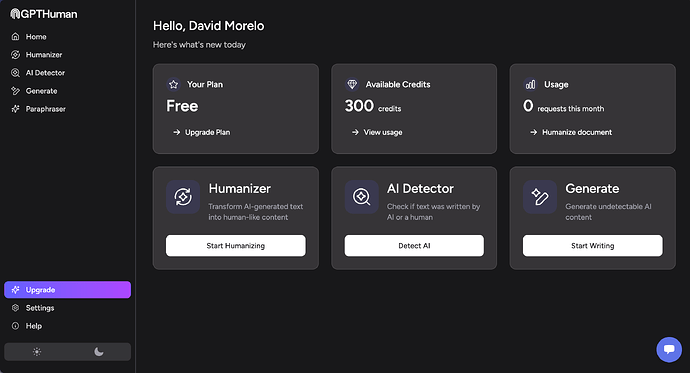Click the AI Detector card title
This screenshot has height=373, width=690.
420,188
